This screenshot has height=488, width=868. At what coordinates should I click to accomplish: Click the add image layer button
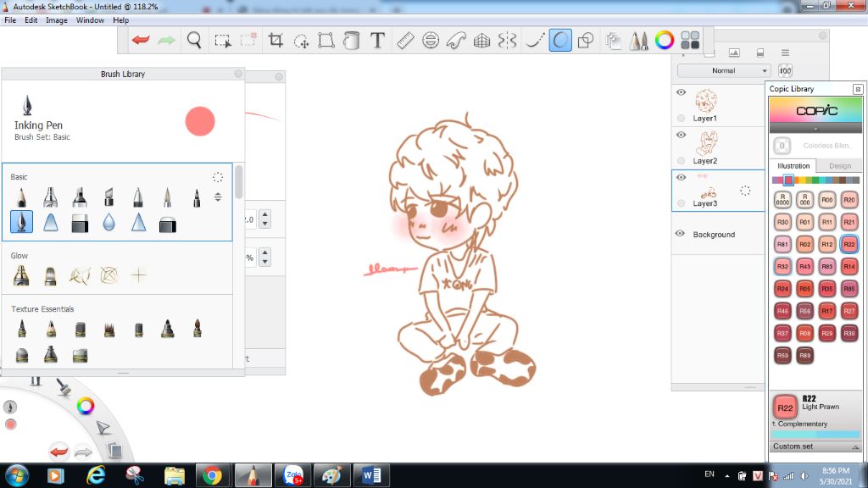click(734, 53)
